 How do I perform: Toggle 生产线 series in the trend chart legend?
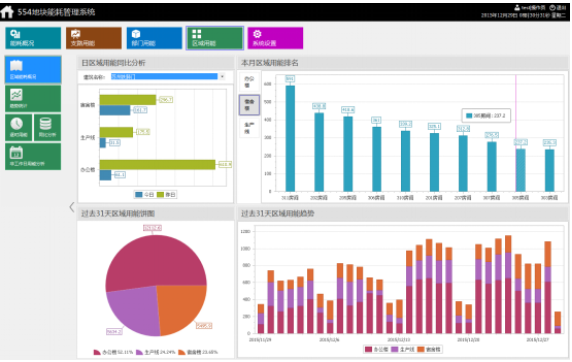pos(403,349)
